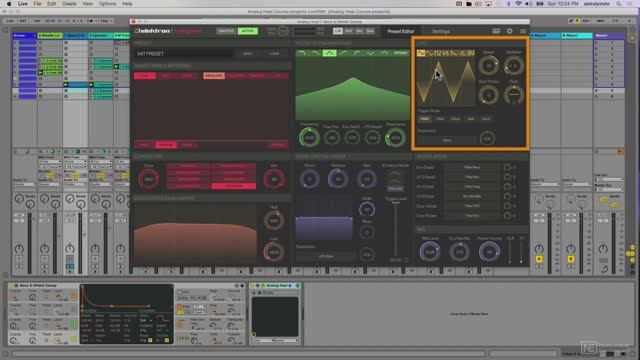Viewport: 640px width, 360px height.
Task: Toggle the green Active button
Action: click(x=248, y=31)
